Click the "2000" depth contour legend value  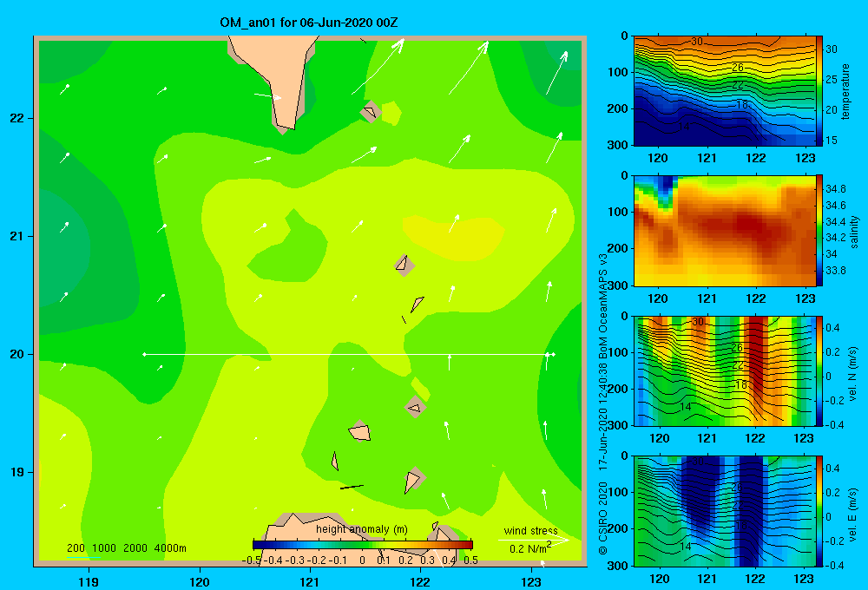coord(135,548)
